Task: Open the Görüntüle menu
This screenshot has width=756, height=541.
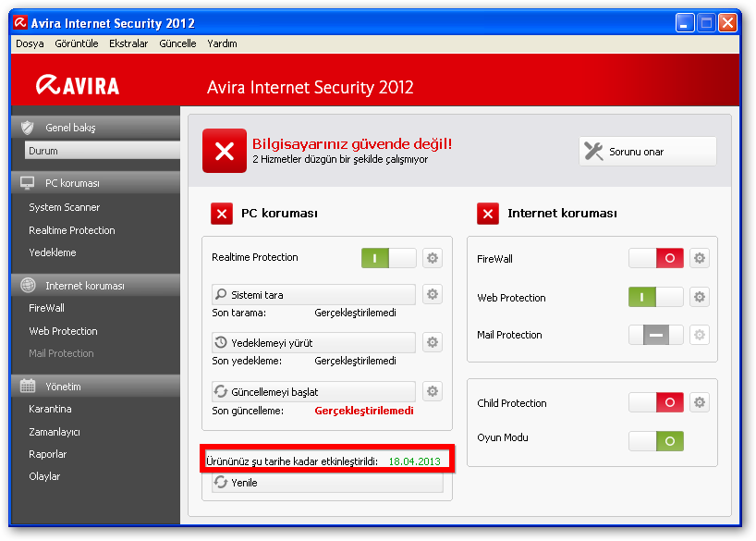Action: point(77,43)
